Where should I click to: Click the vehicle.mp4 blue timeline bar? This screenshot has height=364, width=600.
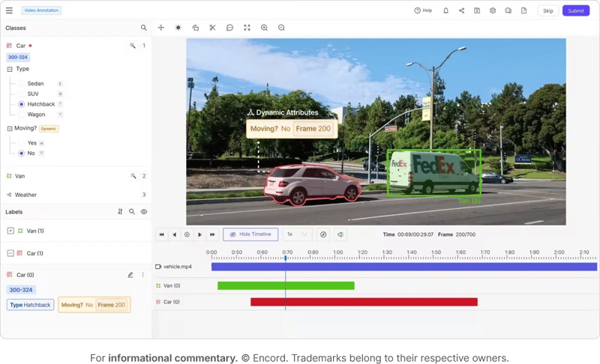(404, 267)
